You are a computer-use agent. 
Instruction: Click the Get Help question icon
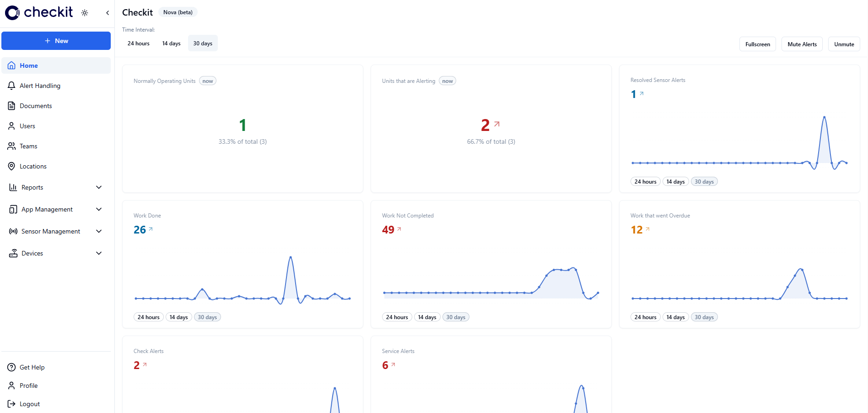[11, 367]
